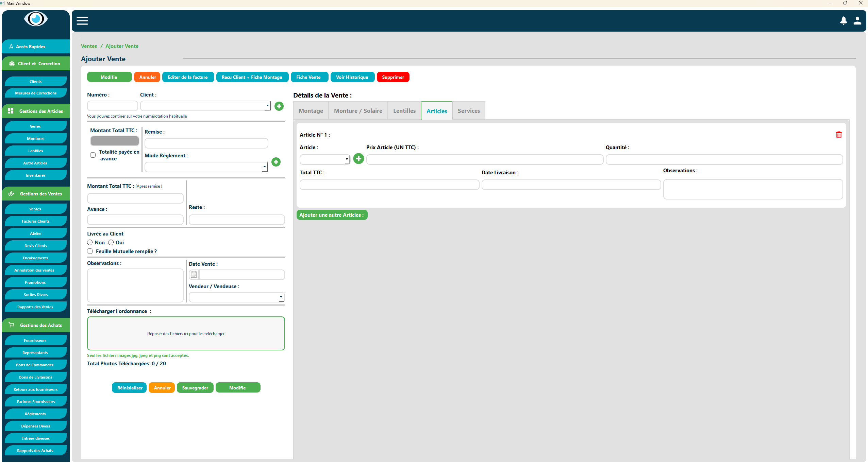Image resolution: width=868 pixels, height=470 pixels.
Task: Open the Mode Réglement dropdown
Action: (x=265, y=167)
